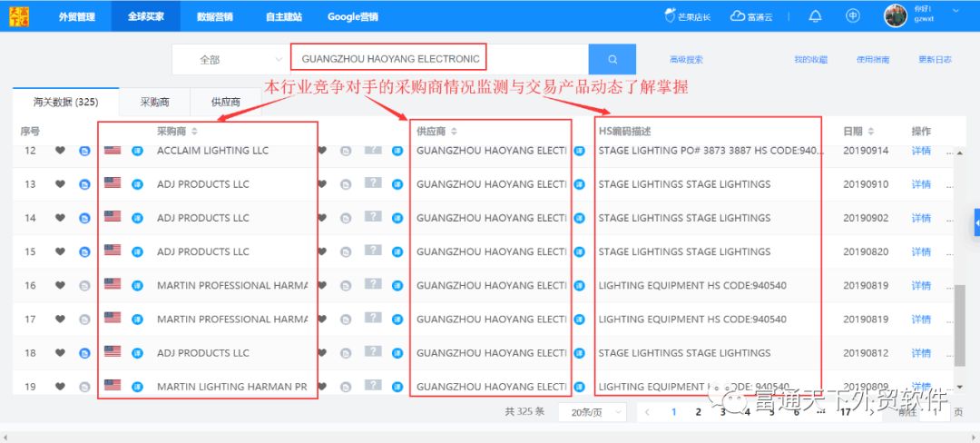The width and height of the screenshot is (980, 443).
Task: Favorite row 12 with heart icon
Action: pos(60,150)
